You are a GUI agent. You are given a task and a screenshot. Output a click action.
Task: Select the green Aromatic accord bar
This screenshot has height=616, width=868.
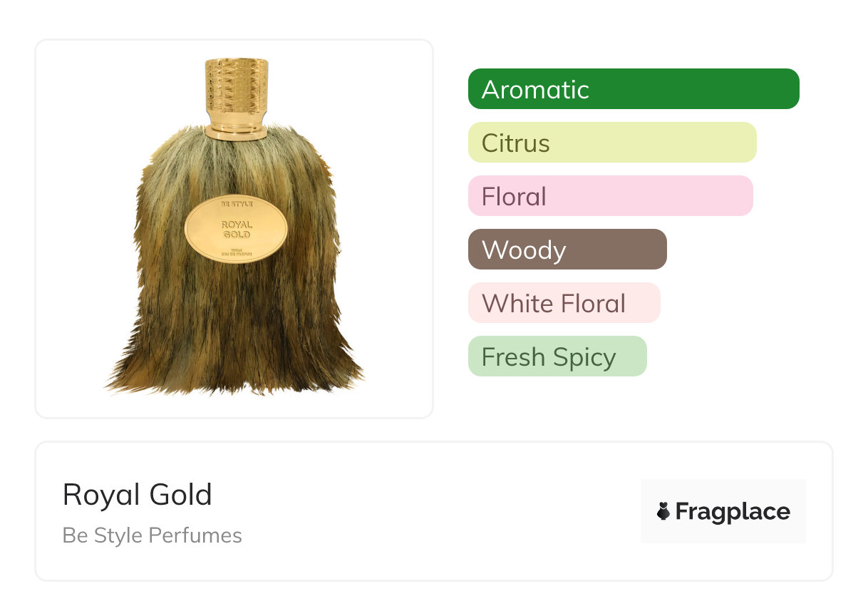click(634, 89)
